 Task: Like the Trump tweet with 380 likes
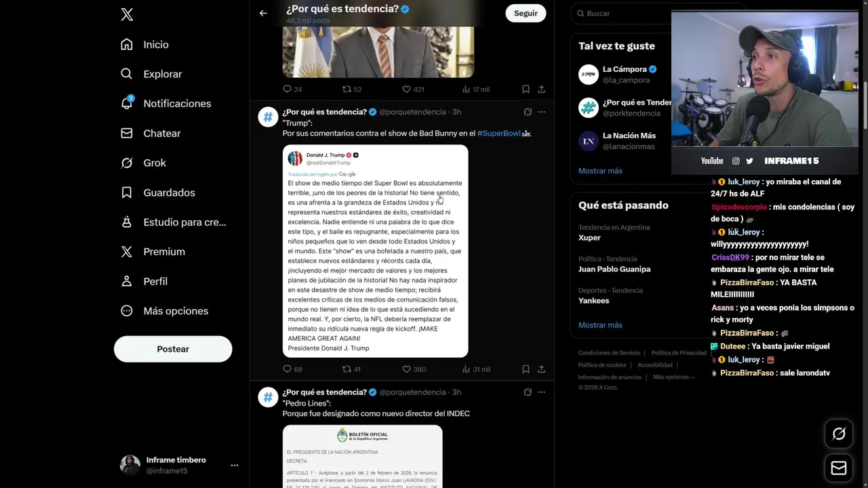point(414,369)
